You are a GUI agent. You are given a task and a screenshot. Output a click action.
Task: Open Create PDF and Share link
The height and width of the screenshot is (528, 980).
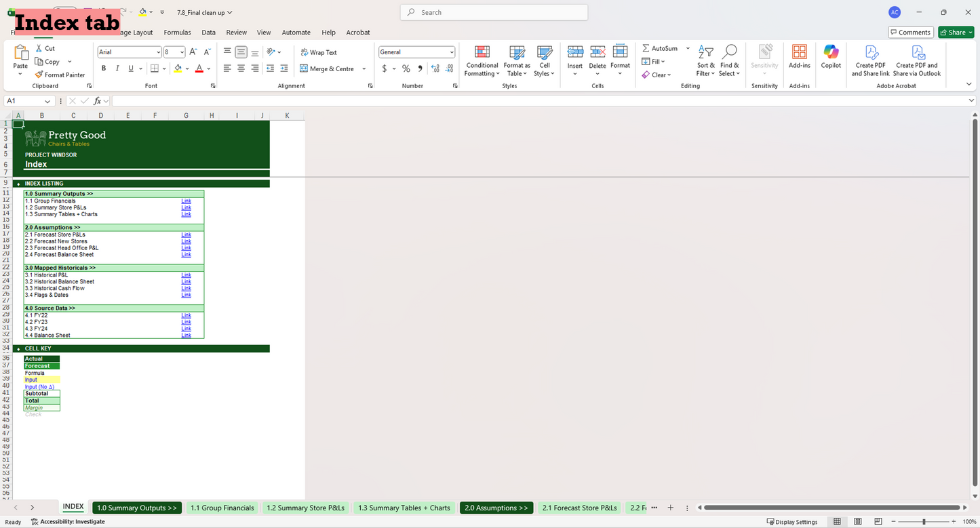tap(870, 61)
